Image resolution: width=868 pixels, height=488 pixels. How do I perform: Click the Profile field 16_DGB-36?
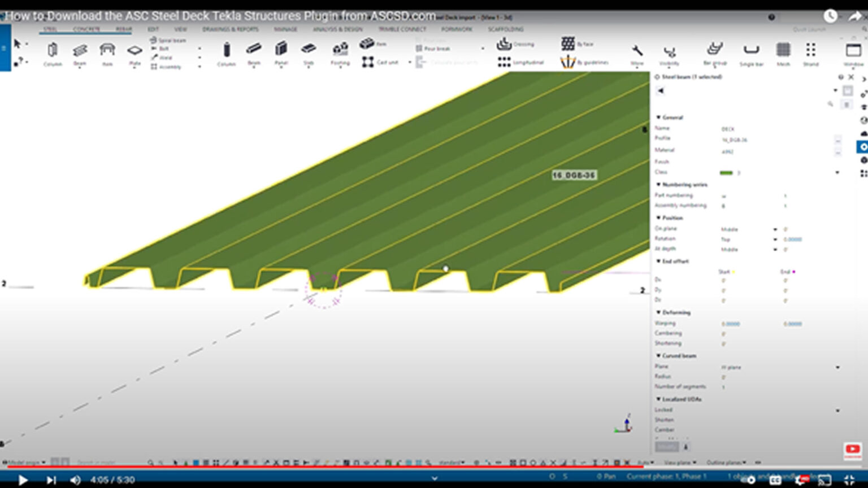pyautogui.click(x=735, y=140)
